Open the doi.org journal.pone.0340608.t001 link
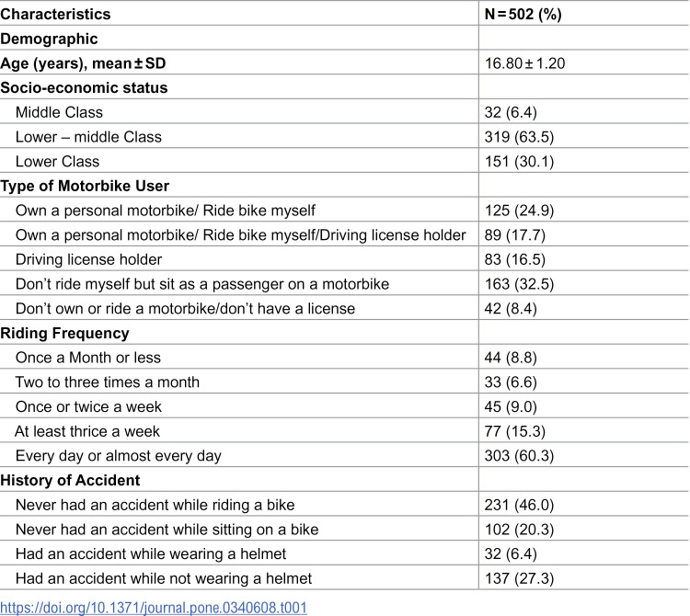The width and height of the screenshot is (690, 616). (154, 608)
